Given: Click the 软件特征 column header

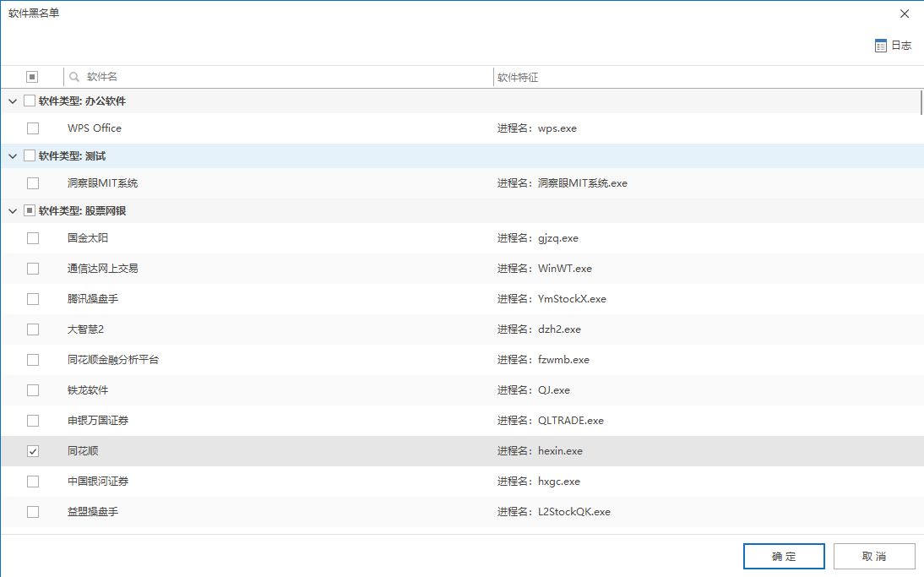Looking at the screenshot, I should click(x=518, y=77).
